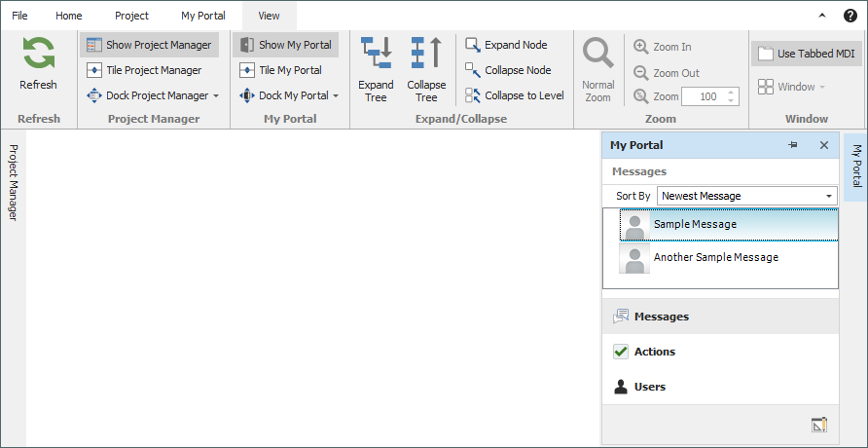Select the Another Sample Message item
The image size is (868, 448).
tap(715, 257)
